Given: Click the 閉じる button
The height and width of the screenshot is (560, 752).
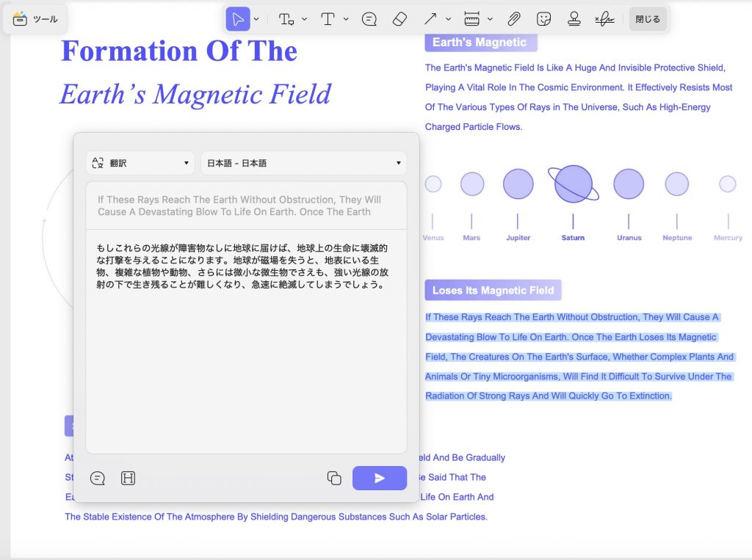Looking at the screenshot, I should pyautogui.click(x=648, y=19).
